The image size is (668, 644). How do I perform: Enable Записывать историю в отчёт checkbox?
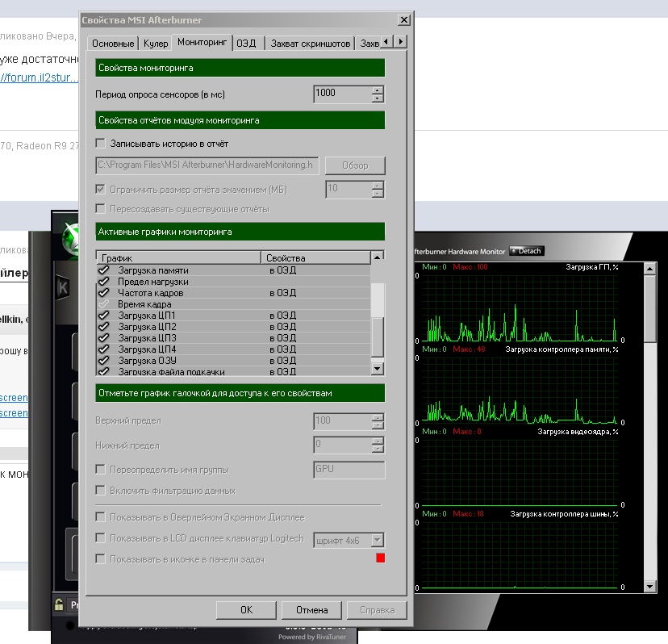(101, 143)
